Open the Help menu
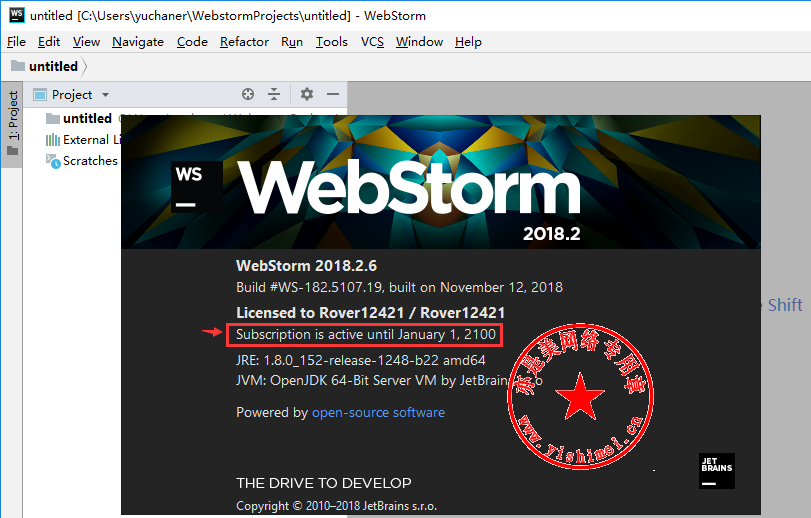 pyautogui.click(x=468, y=42)
